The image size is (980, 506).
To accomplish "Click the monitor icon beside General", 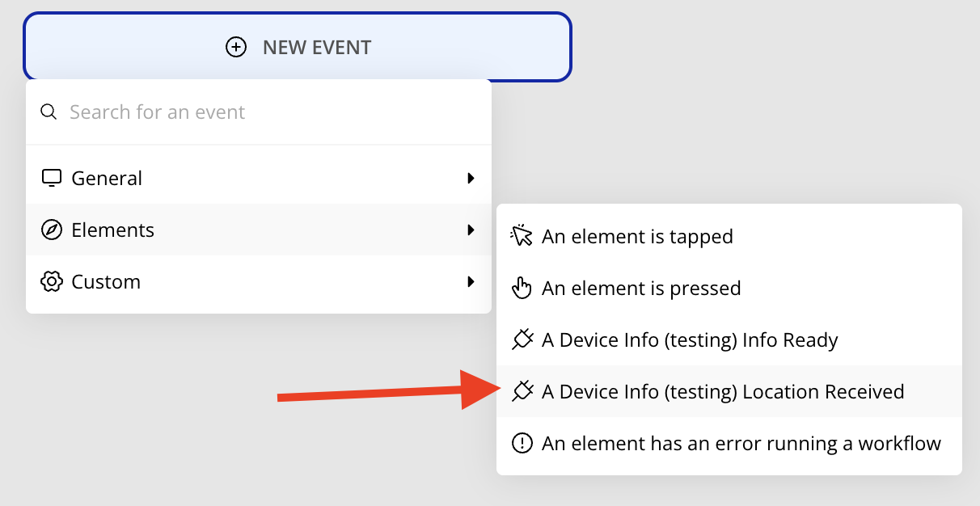I will [x=52, y=178].
